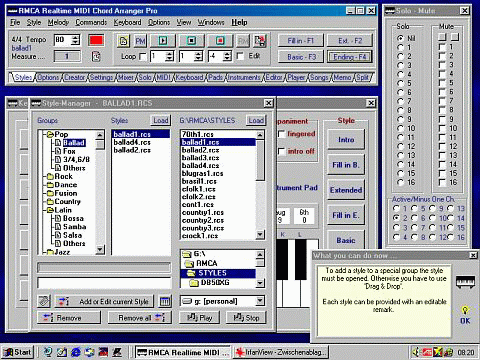Open the Windows menu
Screen dimensions: 480x360
[211, 22]
